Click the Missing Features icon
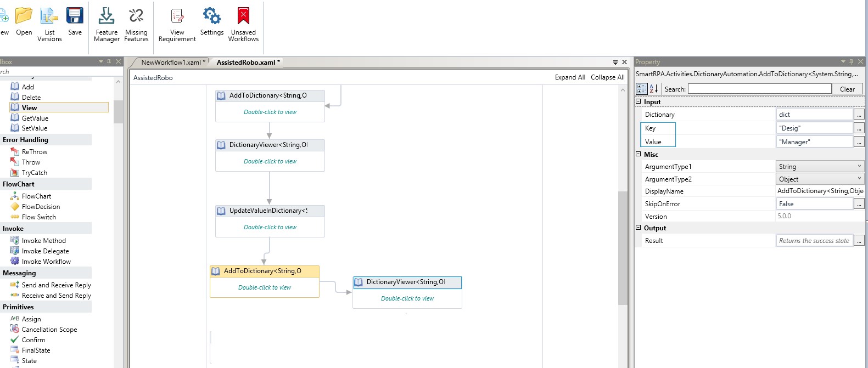This screenshot has width=868, height=368. (x=136, y=24)
